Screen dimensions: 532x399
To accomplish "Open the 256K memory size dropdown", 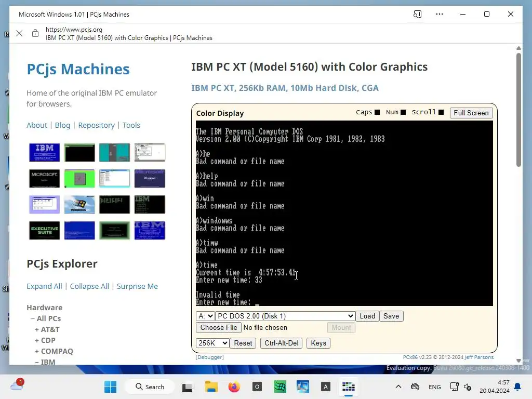I will pos(212,343).
